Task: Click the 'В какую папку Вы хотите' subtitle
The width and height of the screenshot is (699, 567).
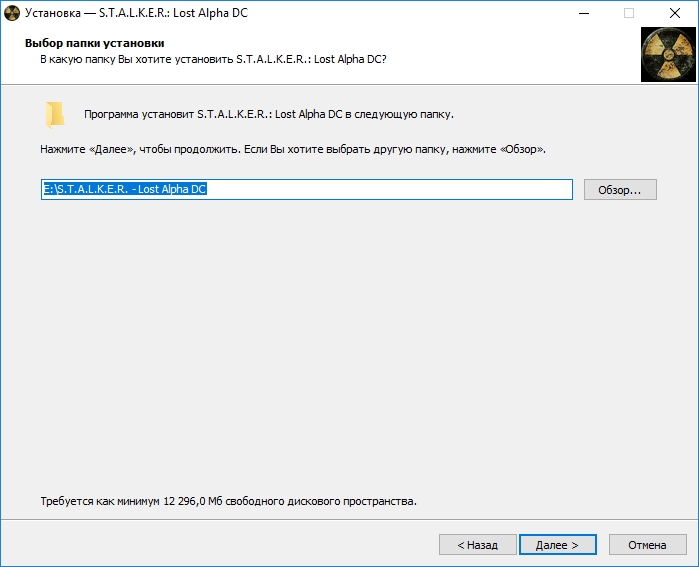Action: (213, 59)
